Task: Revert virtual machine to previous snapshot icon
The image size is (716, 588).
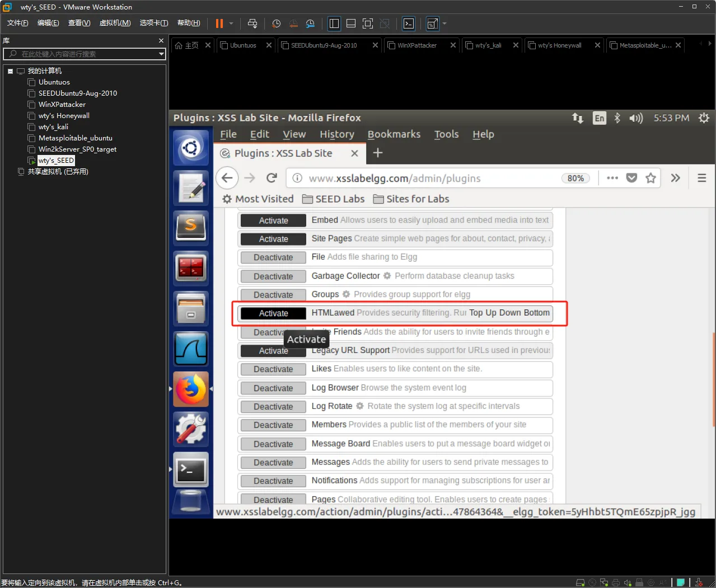Action: (x=293, y=23)
